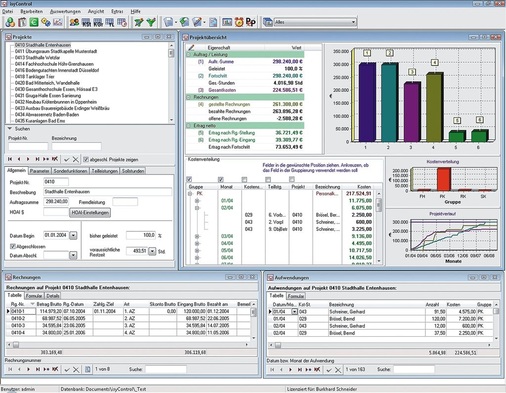Click the two-people users toolbar icon

[74, 22]
